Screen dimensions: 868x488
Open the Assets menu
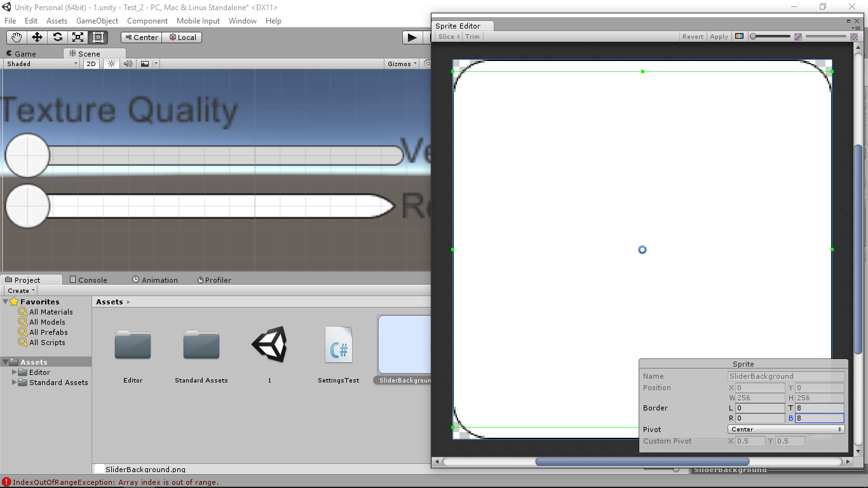(57, 21)
